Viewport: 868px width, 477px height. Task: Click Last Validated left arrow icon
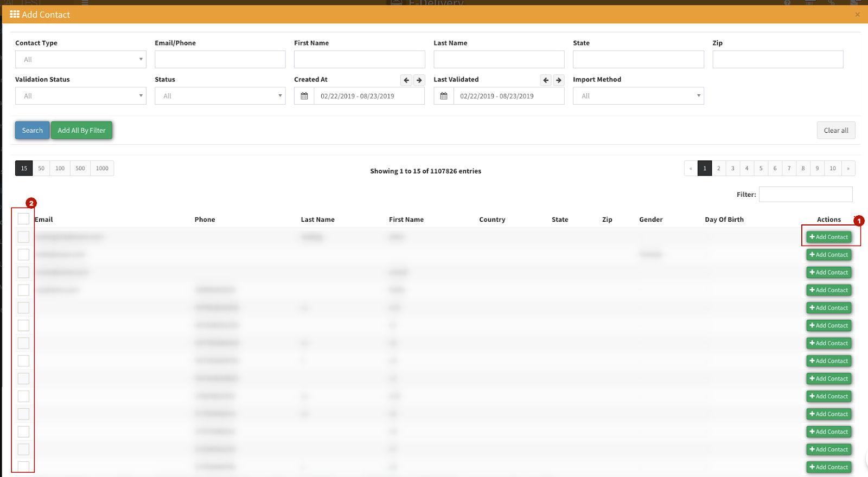click(546, 80)
